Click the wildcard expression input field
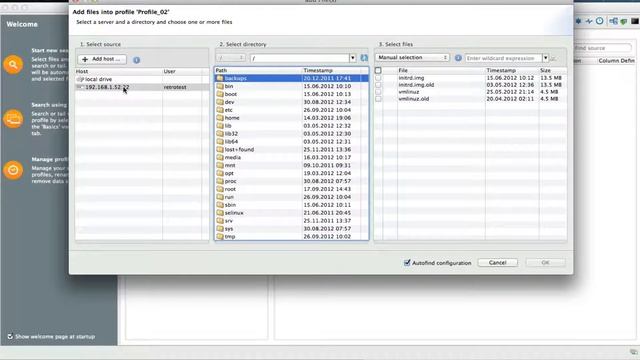 503,58
